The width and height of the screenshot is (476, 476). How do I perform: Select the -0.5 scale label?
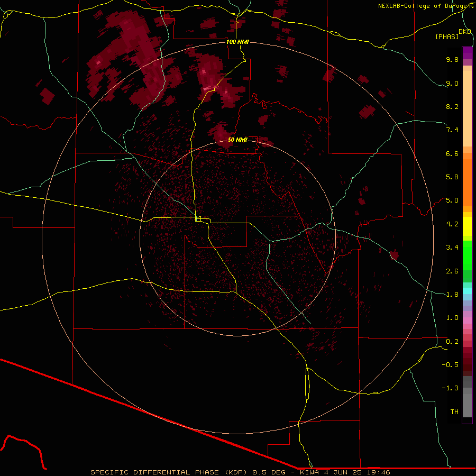click(450, 365)
